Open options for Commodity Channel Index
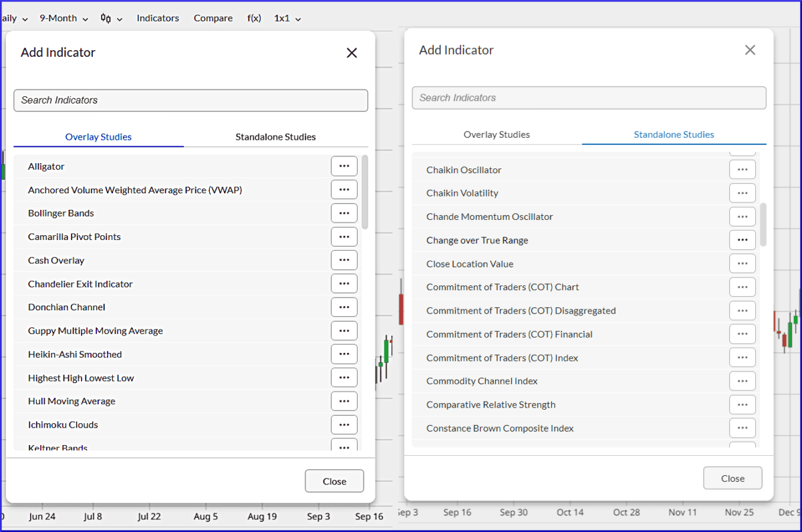 (x=742, y=381)
